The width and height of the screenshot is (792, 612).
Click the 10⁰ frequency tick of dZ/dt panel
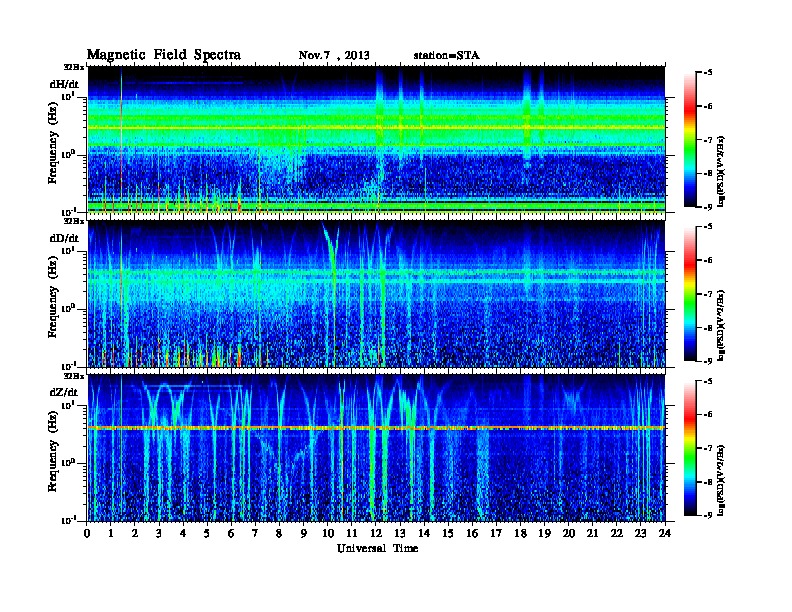tap(67, 463)
